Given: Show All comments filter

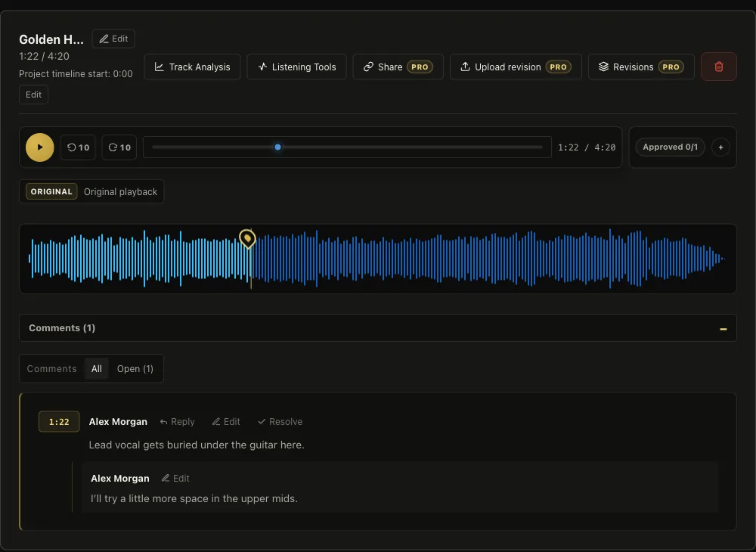Looking at the screenshot, I should pos(97,369).
